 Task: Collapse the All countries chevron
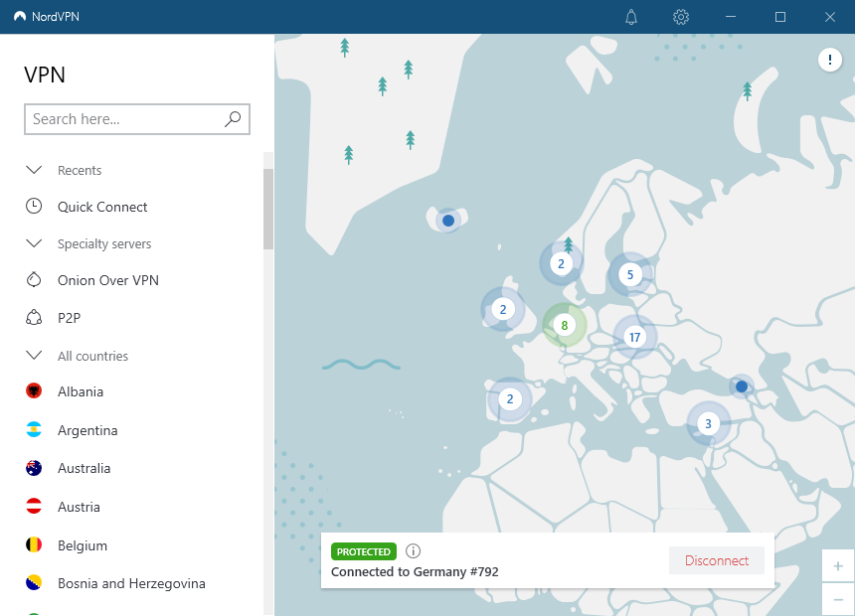[34, 356]
